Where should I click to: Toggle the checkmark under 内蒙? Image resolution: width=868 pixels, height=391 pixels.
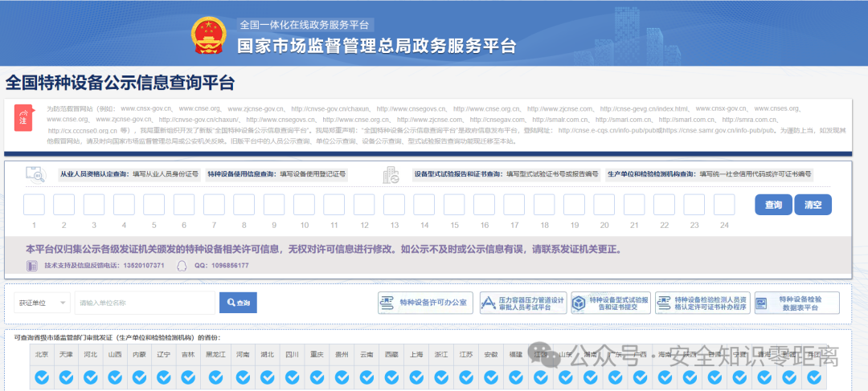coord(139,377)
